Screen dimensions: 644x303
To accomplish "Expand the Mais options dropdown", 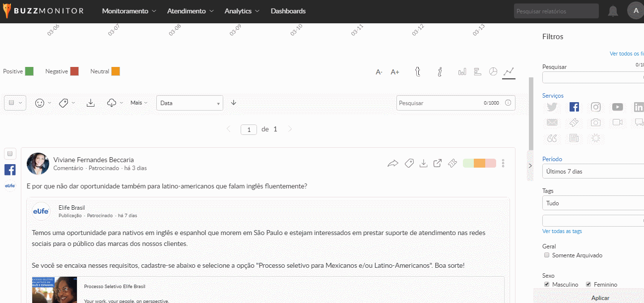I will pos(139,103).
